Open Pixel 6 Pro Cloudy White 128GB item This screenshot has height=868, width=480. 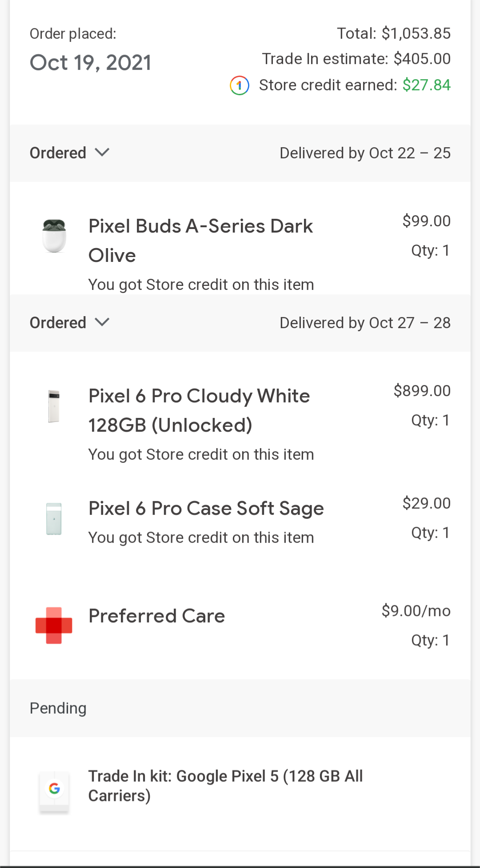point(199,410)
